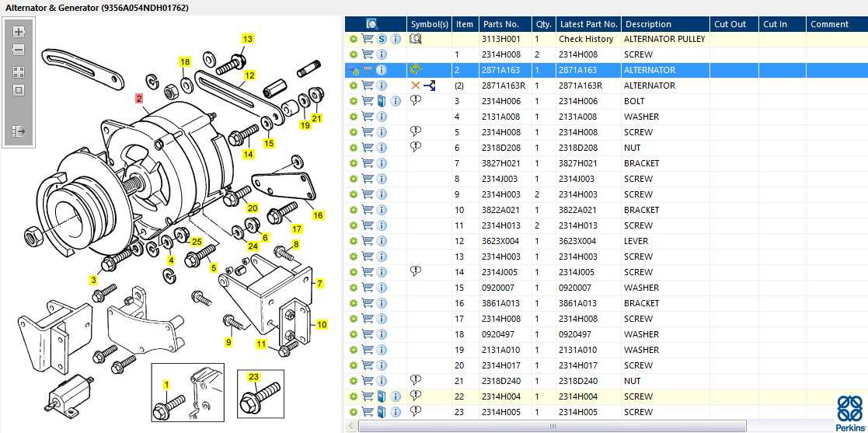The width and height of the screenshot is (868, 433).
Task: Click the note bubble symbol for item 3 BOLT
Action: coord(416,100)
